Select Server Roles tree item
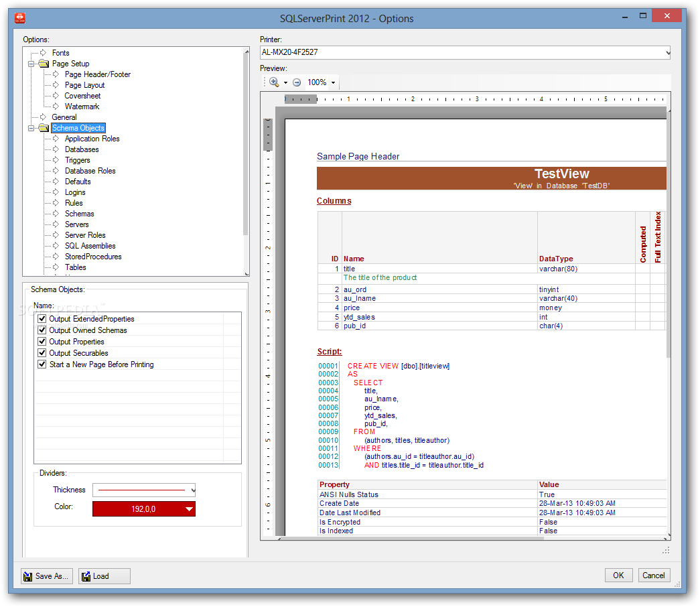This screenshot has height=607, width=700. (85, 235)
